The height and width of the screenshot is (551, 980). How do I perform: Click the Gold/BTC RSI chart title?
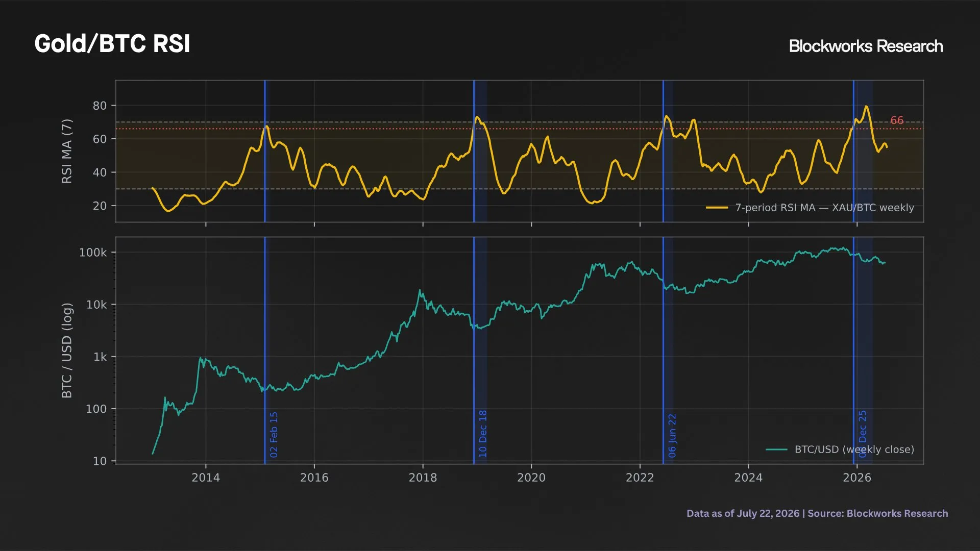[112, 44]
